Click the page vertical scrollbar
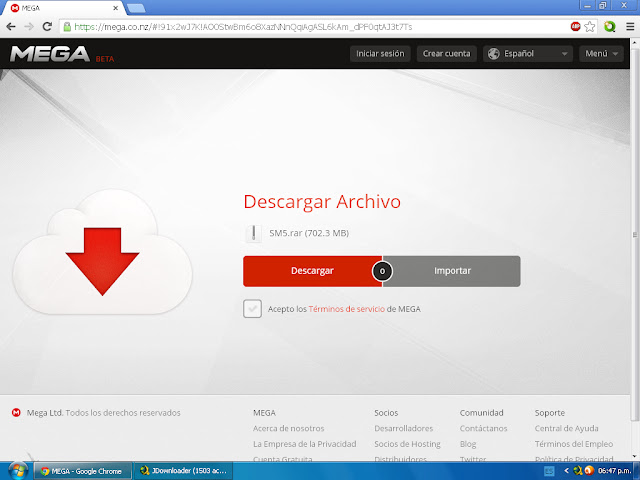 pyautogui.click(x=635, y=235)
